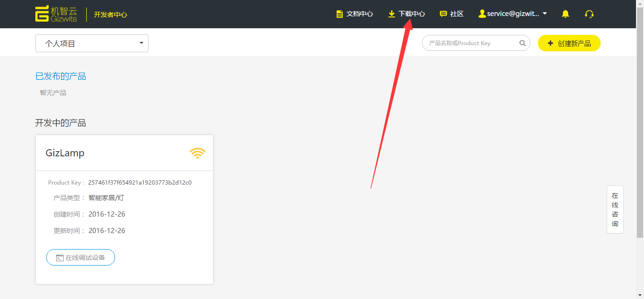Click the chat bubble icon beside 社区
Image resolution: width=644 pixels, height=299 pixels.
point(443,14)
